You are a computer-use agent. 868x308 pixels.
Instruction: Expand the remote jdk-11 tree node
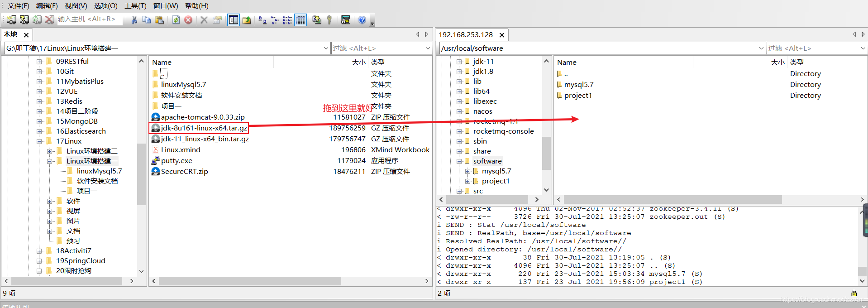point(459,61)
